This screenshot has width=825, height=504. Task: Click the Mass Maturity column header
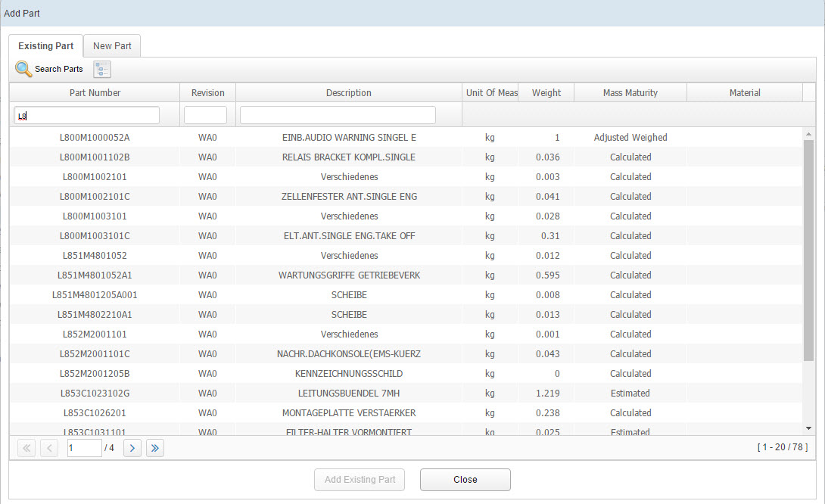click(x=630, y=93)
